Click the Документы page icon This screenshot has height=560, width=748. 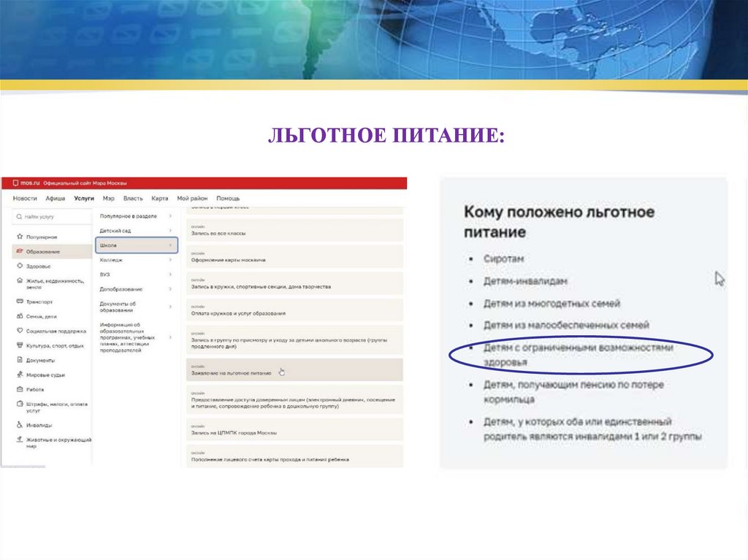point(20,360)
